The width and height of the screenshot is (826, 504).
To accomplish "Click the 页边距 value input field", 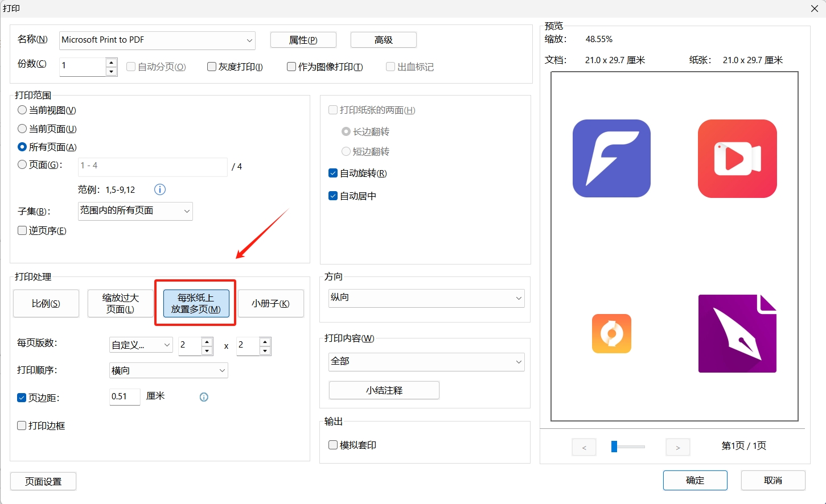I will 124,396.
